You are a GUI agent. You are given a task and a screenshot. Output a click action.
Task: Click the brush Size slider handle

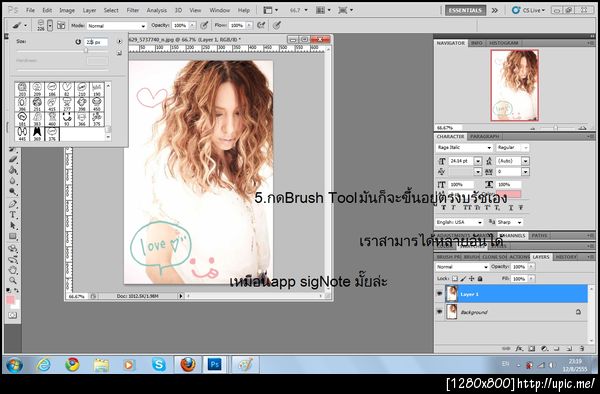point(86,50)
